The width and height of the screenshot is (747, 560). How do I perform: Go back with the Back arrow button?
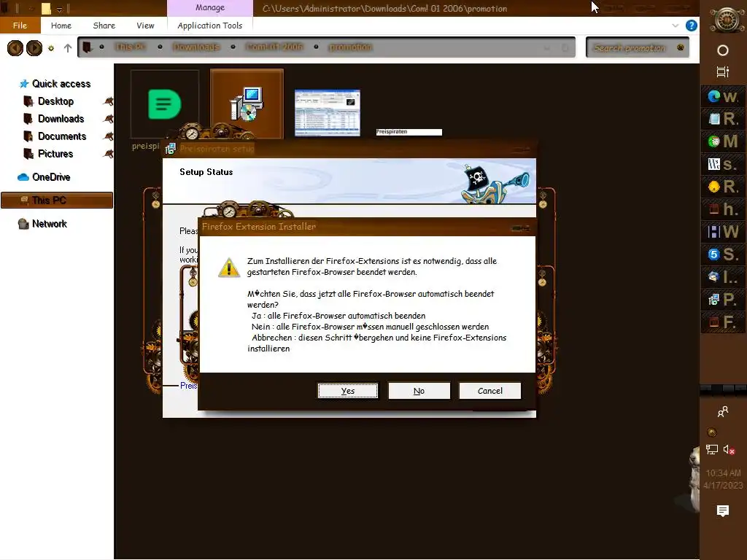point(15,47)
